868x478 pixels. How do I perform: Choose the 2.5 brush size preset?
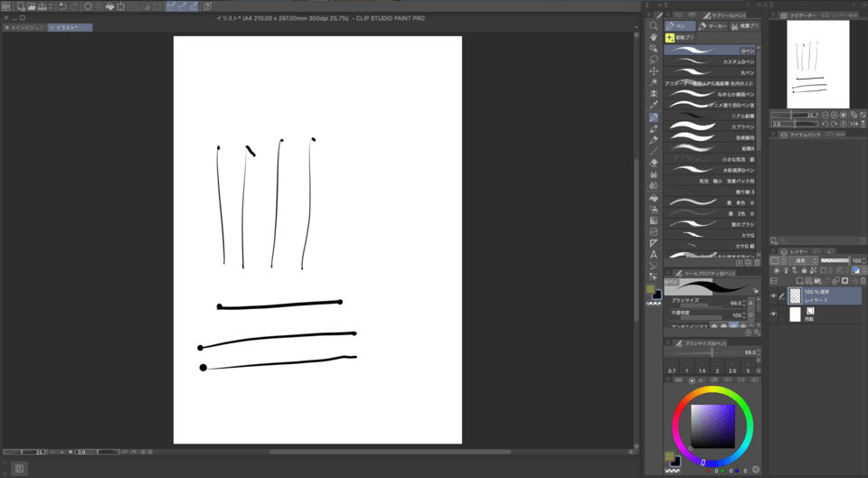click(732, 370)
